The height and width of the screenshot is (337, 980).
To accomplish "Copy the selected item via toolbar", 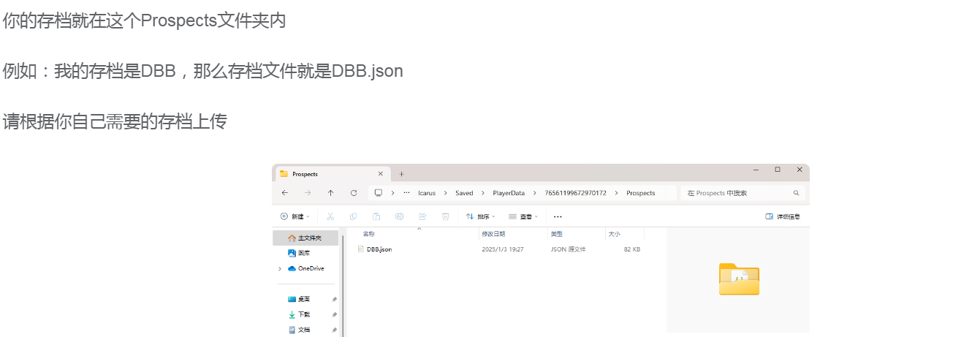I will 354,216.
